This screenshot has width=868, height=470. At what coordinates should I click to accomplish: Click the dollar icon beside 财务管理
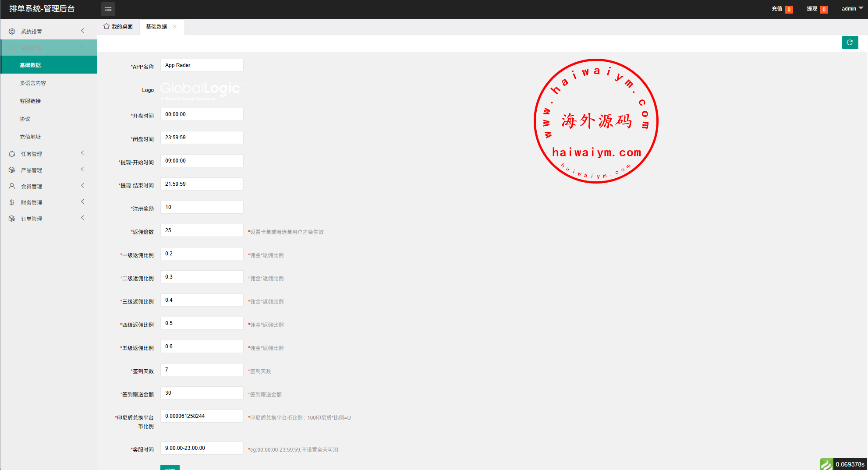[x=12, y=202]
